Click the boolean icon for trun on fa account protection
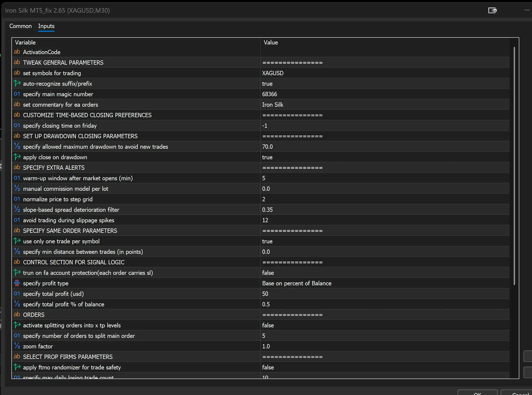Image resolution: width=532 pixels, height=395 pixels. pos(17,272)
